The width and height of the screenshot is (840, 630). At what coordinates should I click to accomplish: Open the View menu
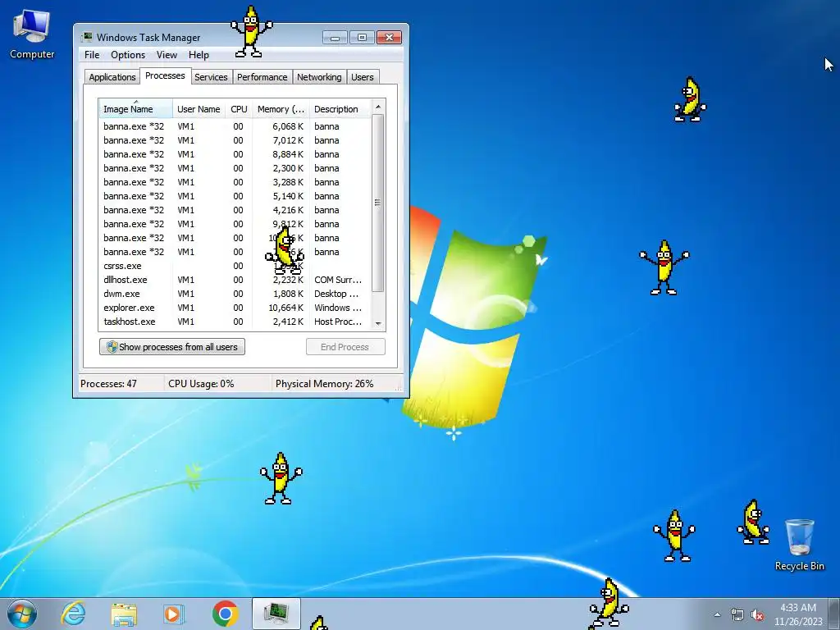167,55
